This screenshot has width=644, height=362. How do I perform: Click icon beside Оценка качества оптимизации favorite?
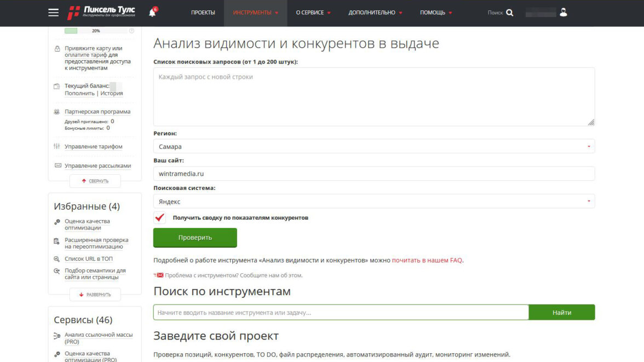pos(57,222)
